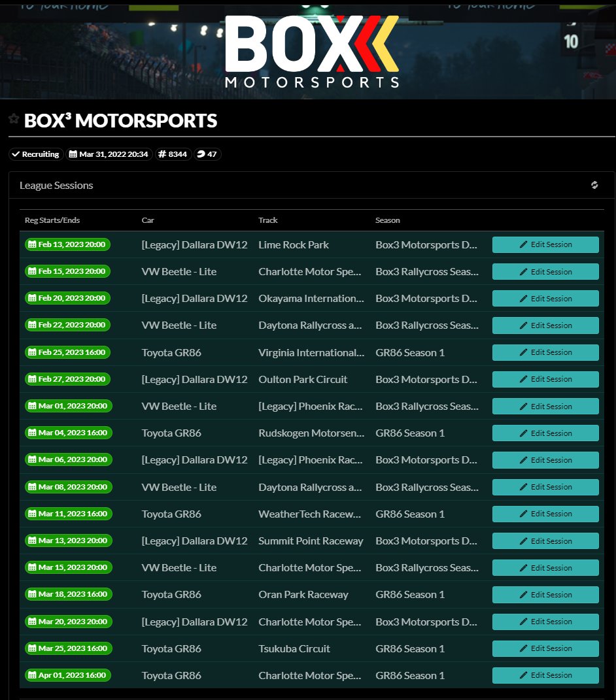Edit Session for Feb 13 Lime Rock Park
Viewport: 616px width, 700px height.
(x=545, y=244)
